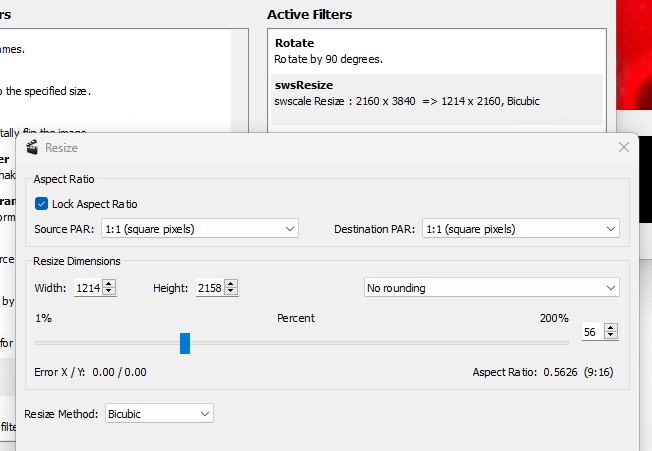Close the Resize dialog
This screenshot has height=451, width=652.
point(624,147)
